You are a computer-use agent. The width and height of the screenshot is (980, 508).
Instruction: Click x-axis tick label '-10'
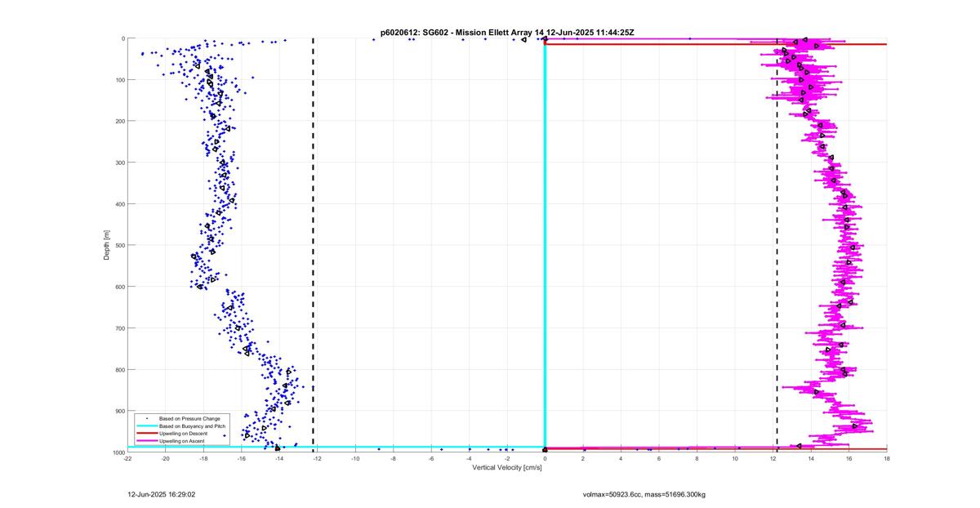tap(355, 459)
